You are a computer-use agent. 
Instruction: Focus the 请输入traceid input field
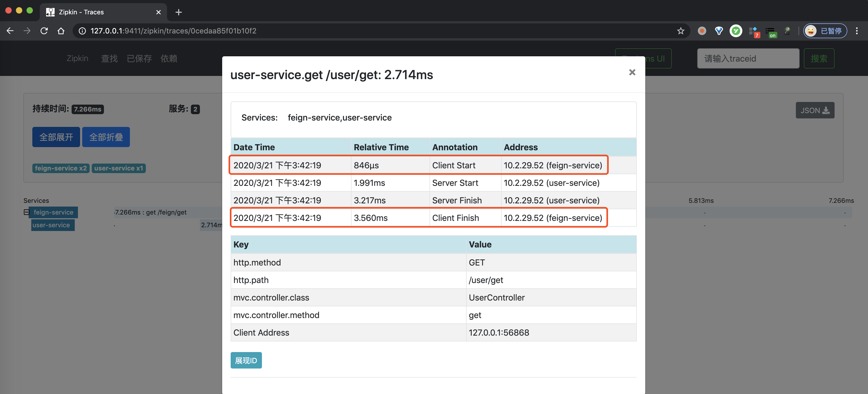coord(748,58)
